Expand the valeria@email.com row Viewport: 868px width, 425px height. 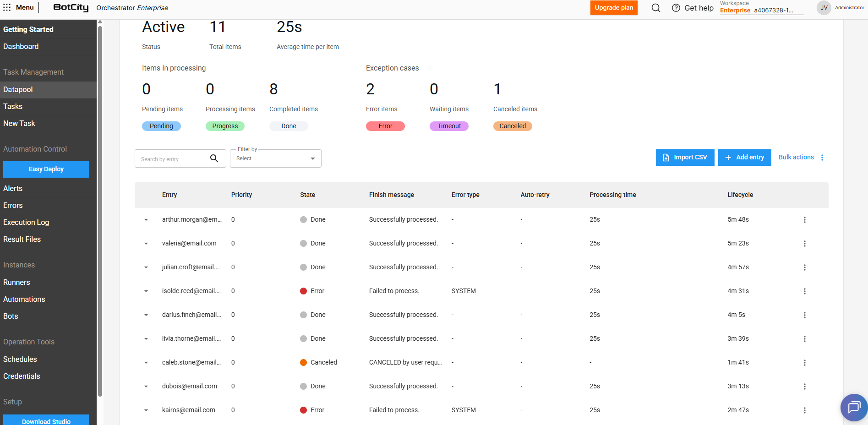point(146,244)
